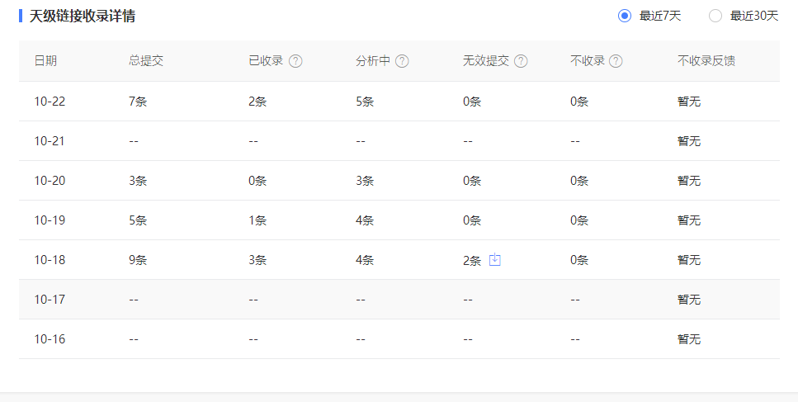Click help icon next to 无效提交
This screenshot has height=402, width=798.
pos(520,61)
